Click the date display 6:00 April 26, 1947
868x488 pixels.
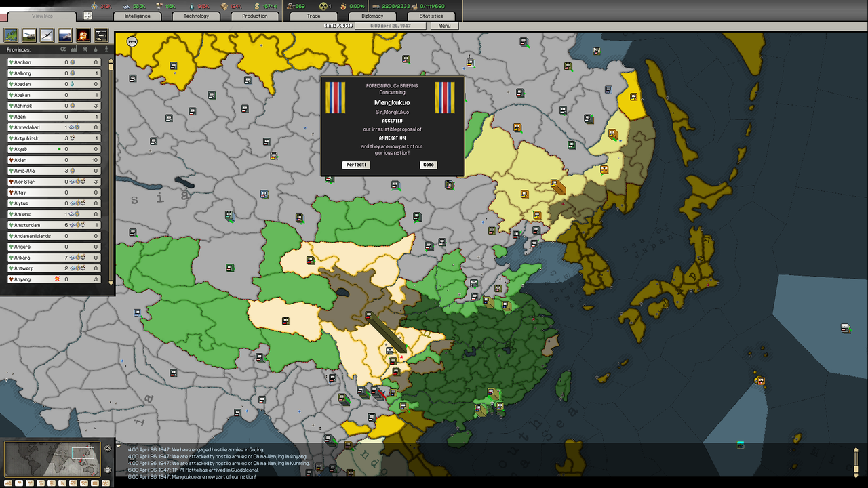tap(392, 26)
